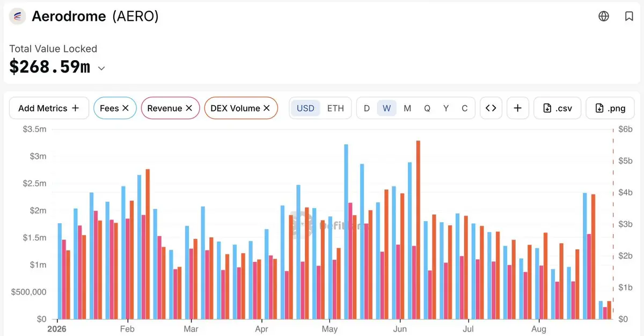The height and width of the screenshot is (336, 644).
Task: Click the Aerodrome logo icon
Action: [x=18, y=17]
